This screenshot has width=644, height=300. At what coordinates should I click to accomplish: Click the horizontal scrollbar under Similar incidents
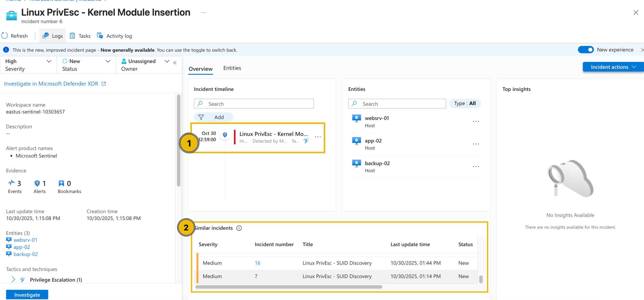click(288, 287)
